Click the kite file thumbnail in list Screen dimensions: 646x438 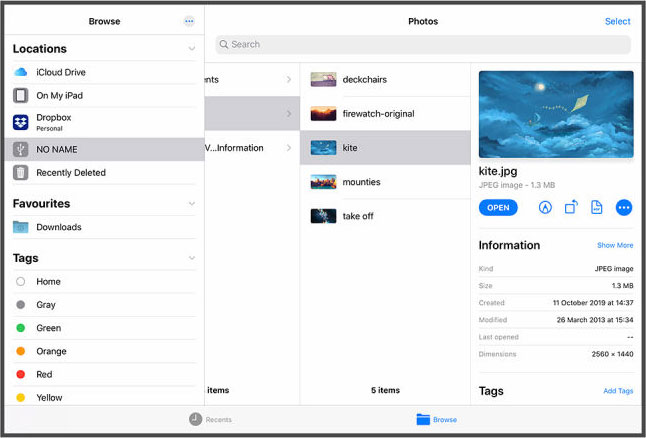click(323, 148)
